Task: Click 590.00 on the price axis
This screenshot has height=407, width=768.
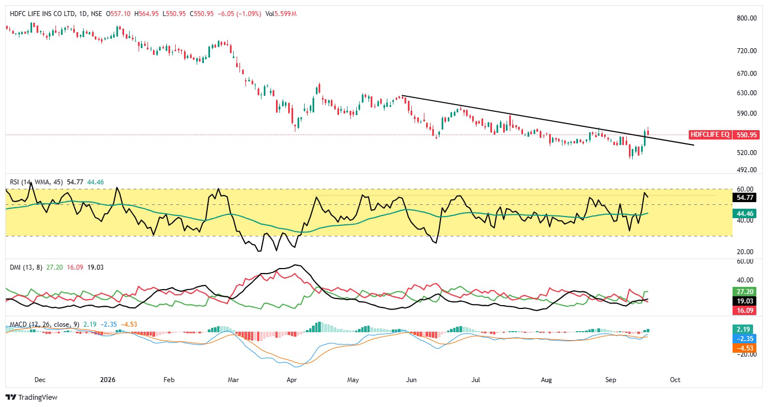Action: [x=747, y=113]
